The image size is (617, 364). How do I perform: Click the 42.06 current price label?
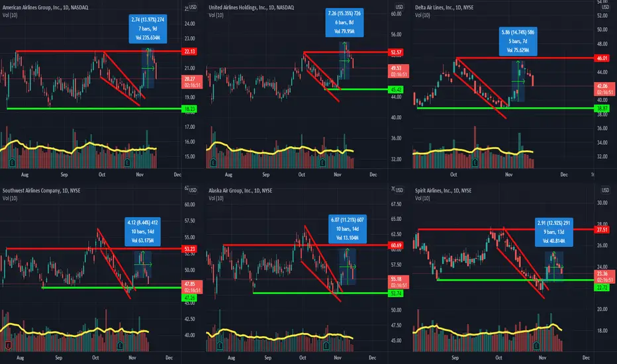604,89
